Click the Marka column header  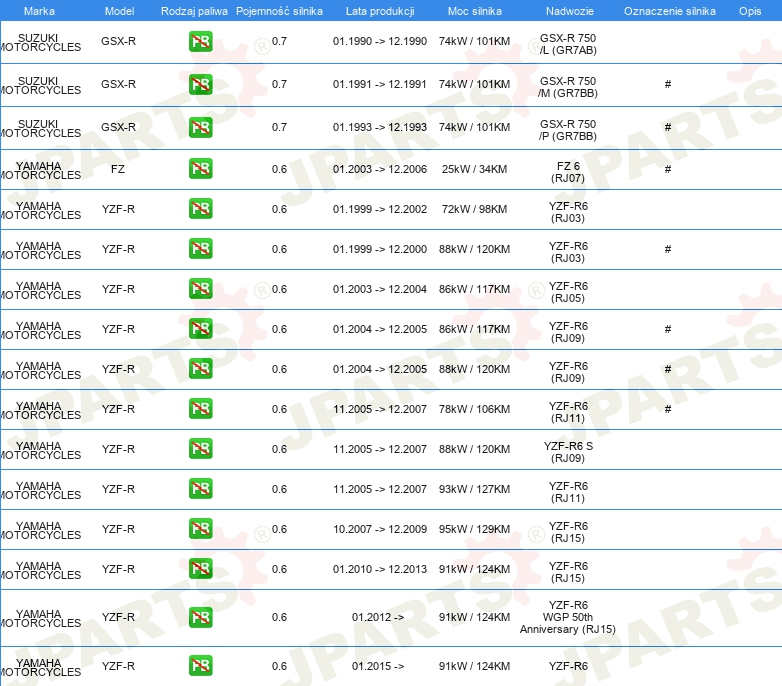tap(39, 10)
